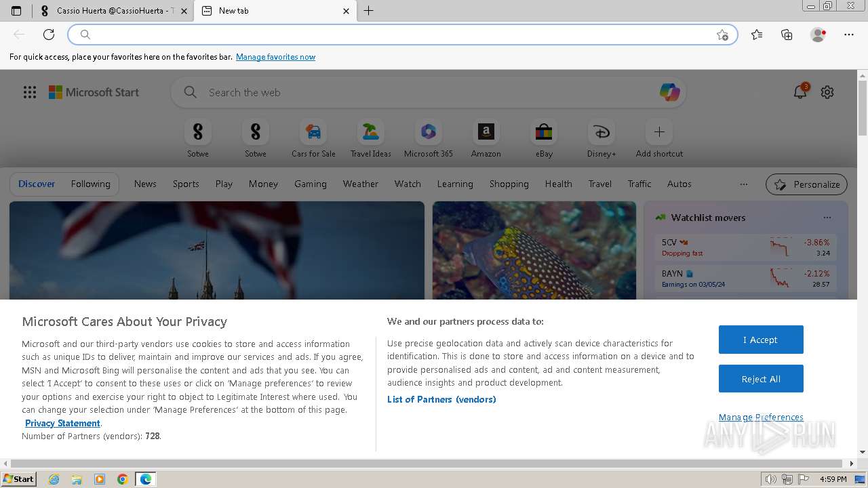Viewport: 868px width, 488px height.
Task: Open the Cars for Sale shortcut
Action: [313, 138]
